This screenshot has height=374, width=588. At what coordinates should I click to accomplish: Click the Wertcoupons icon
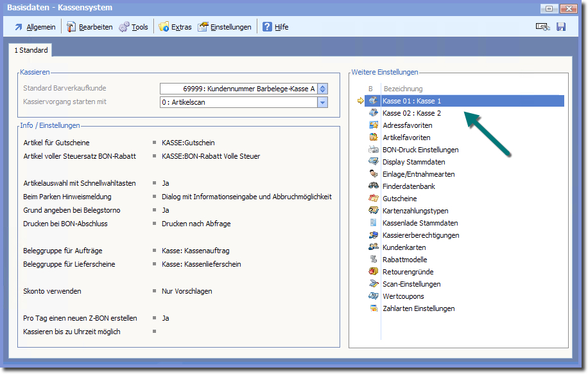coord(374,296)
